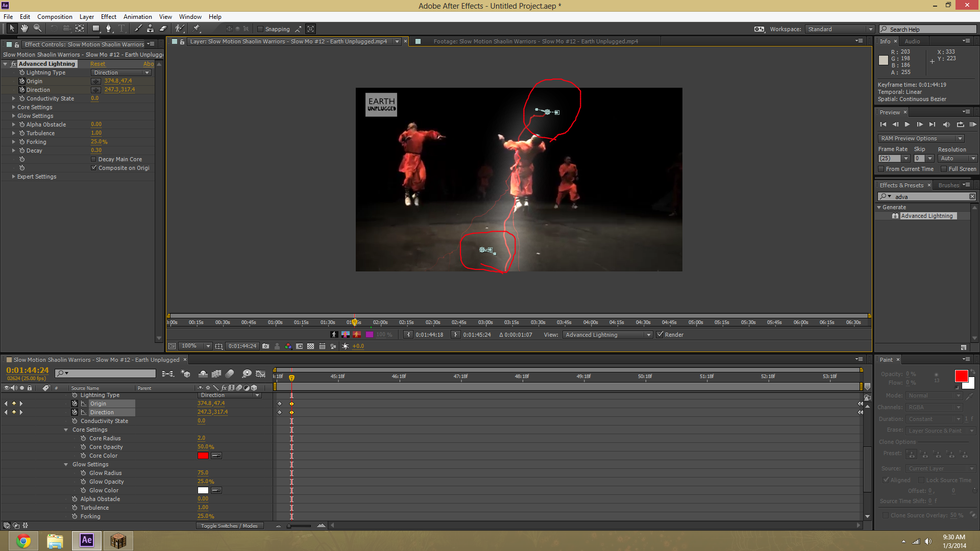Click the Reset Exposure aperture icon
The width and height of the screenshot is (980, 551).
coord(346,346)
